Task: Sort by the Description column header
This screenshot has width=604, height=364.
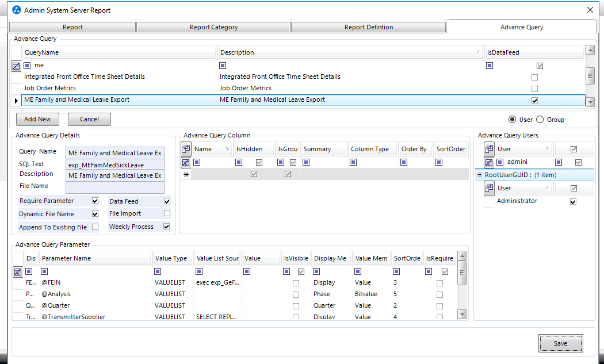Action: [350, 52]
